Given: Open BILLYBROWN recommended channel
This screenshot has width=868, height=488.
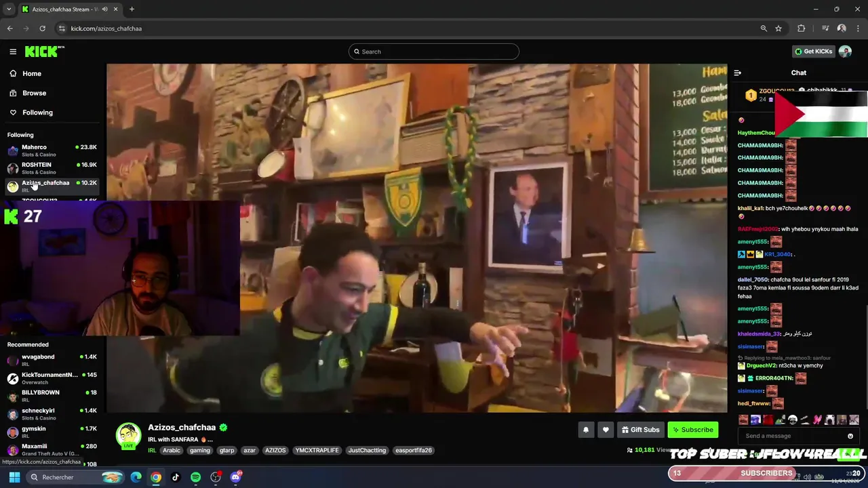Looking at the screenshot, I should pos(52,395).
